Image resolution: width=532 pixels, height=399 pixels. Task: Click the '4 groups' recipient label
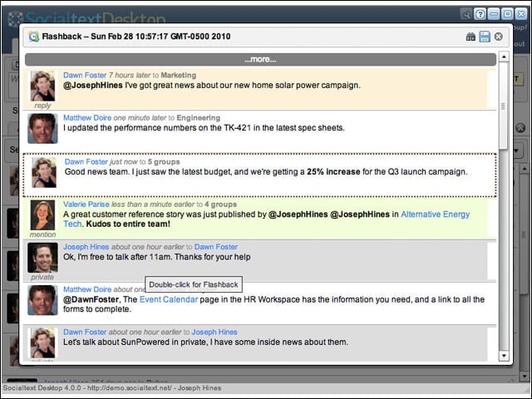tap(220, 204)
